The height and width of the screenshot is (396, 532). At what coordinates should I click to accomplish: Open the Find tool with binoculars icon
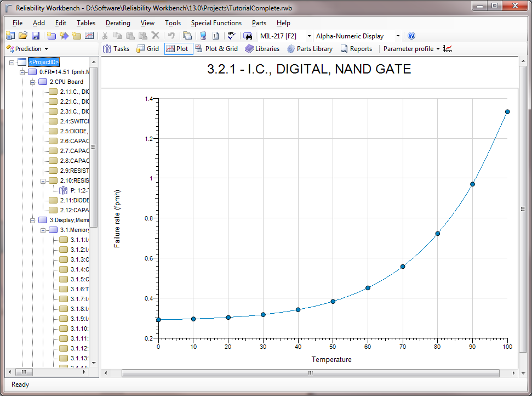(x=248, y=36)
